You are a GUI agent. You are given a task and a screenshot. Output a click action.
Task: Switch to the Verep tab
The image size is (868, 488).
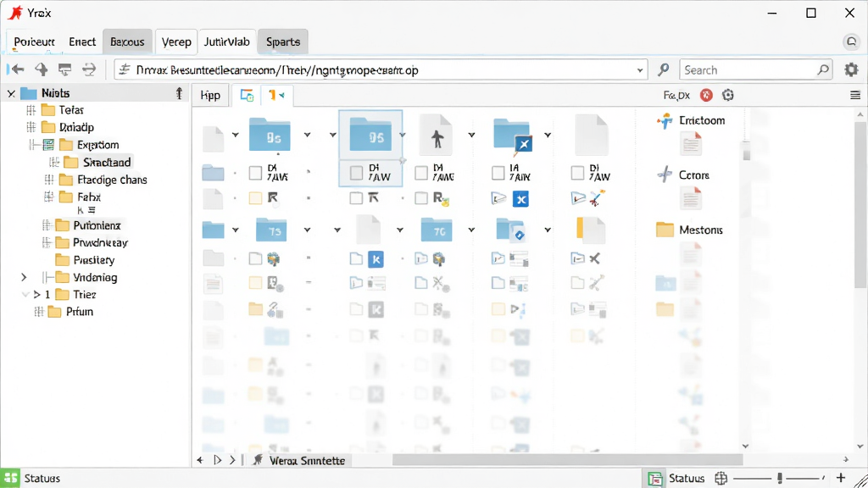(176, 42)
